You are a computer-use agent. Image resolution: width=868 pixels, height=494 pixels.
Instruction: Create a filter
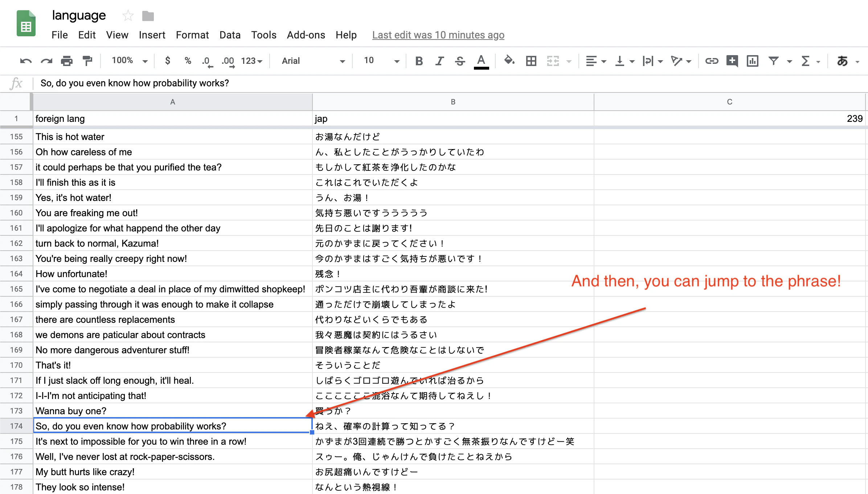coord(774,61)
